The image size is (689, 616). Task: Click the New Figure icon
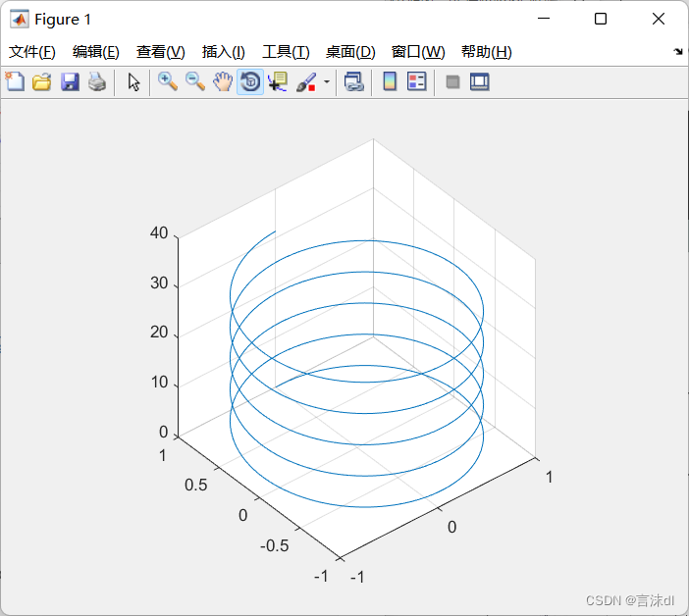pyautogui.click(x=15, y=82)
